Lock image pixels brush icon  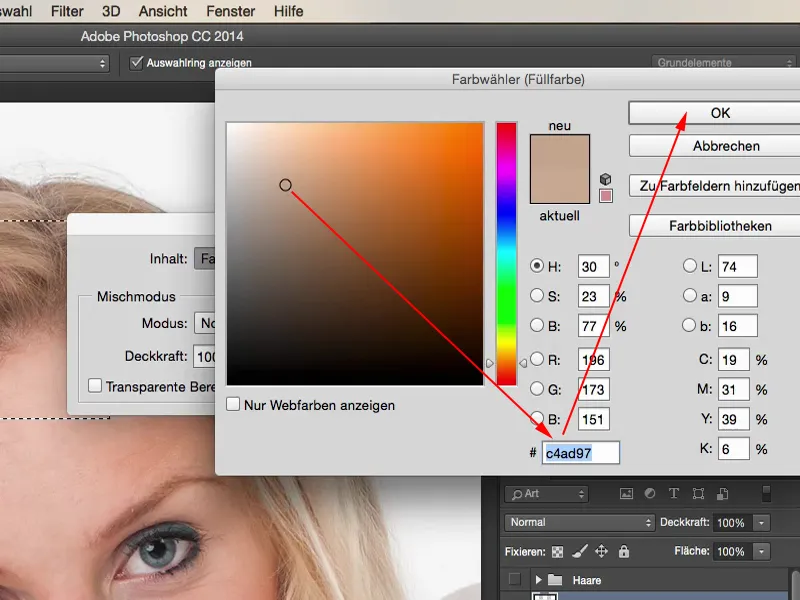click(579, 551)
